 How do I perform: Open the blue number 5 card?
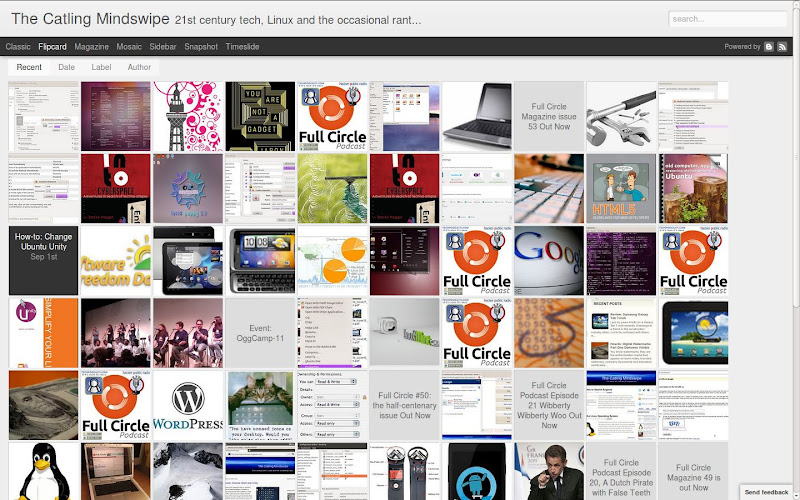point(549,333)
